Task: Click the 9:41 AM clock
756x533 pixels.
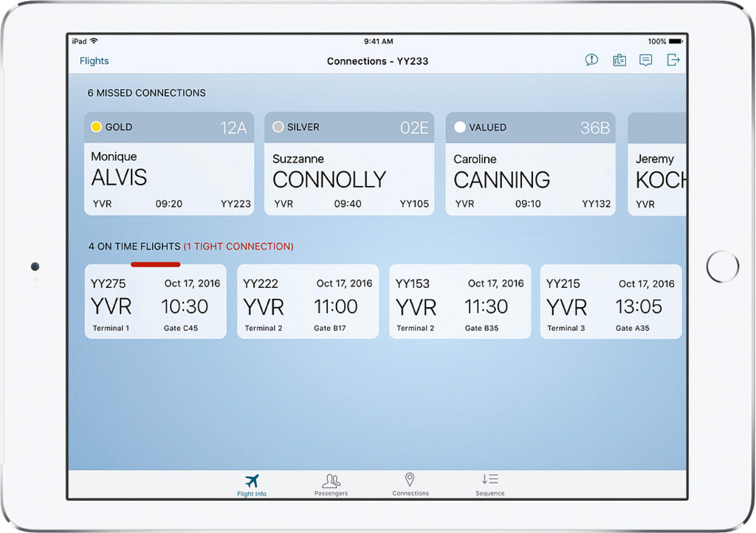Action: (379, 41)
